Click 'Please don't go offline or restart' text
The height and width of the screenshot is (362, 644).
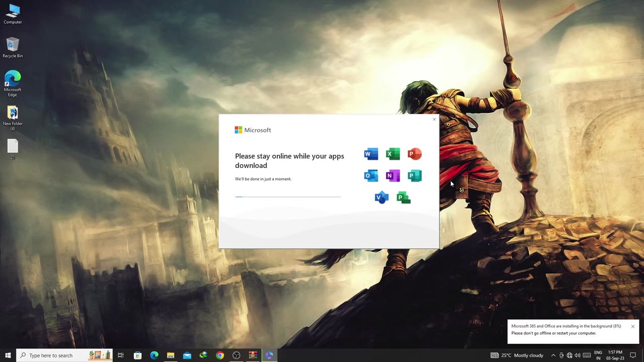coord(554,333)
